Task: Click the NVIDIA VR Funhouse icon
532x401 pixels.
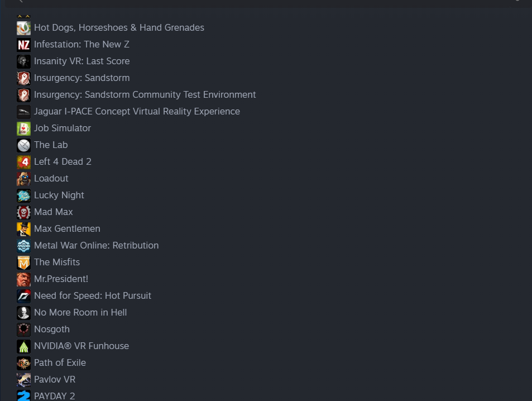Action: pyautogui.click(x=23, y=346)
